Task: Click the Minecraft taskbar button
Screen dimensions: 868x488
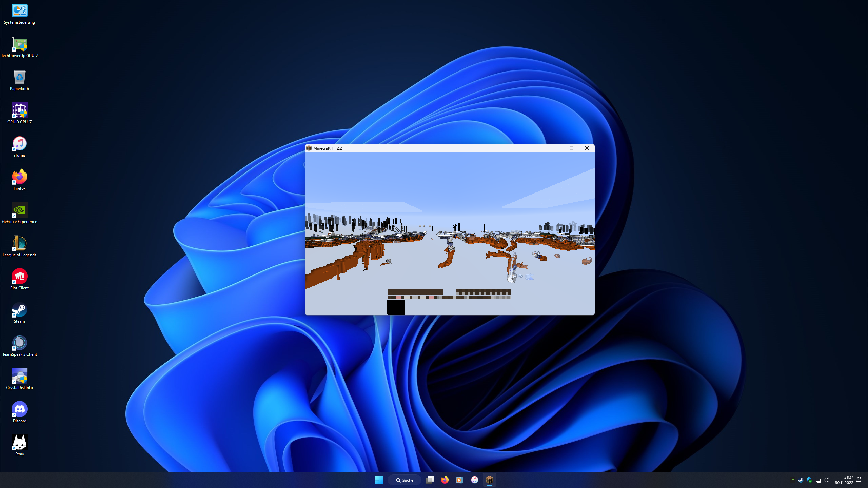Action: pyautogui.click(x=489, y=480)
